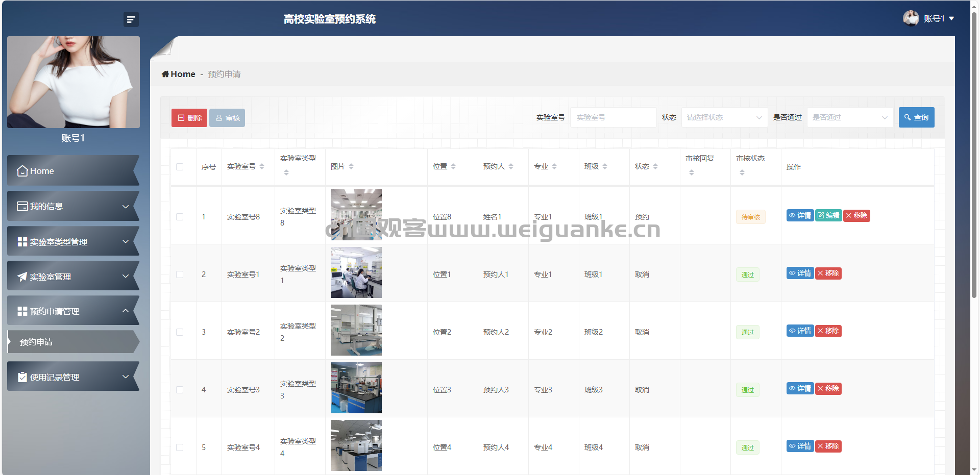This screenshot has width=980, height=475.
Task: Click the 实验室类型管理 grid icon
Action: [22, 242]
